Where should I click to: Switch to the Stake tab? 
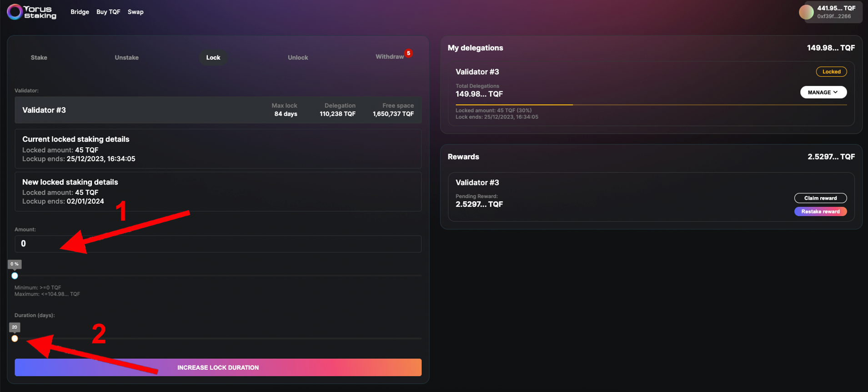[39, 57]
